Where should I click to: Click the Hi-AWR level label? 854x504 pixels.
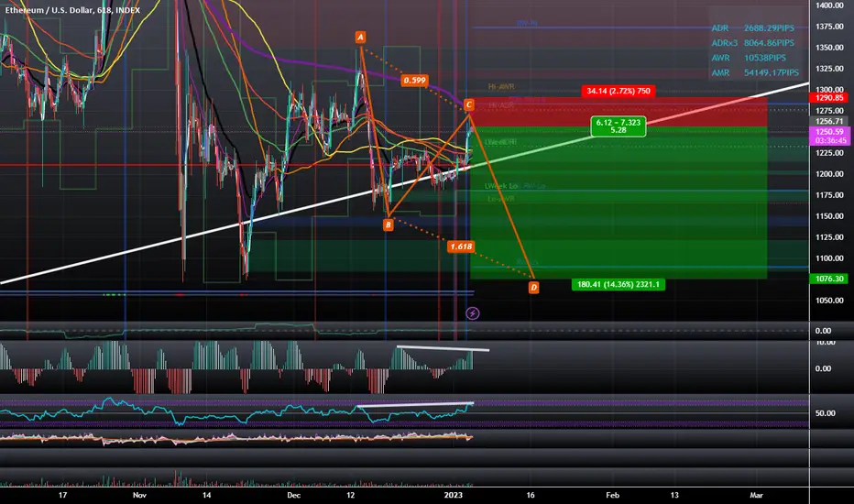point(501,87)
